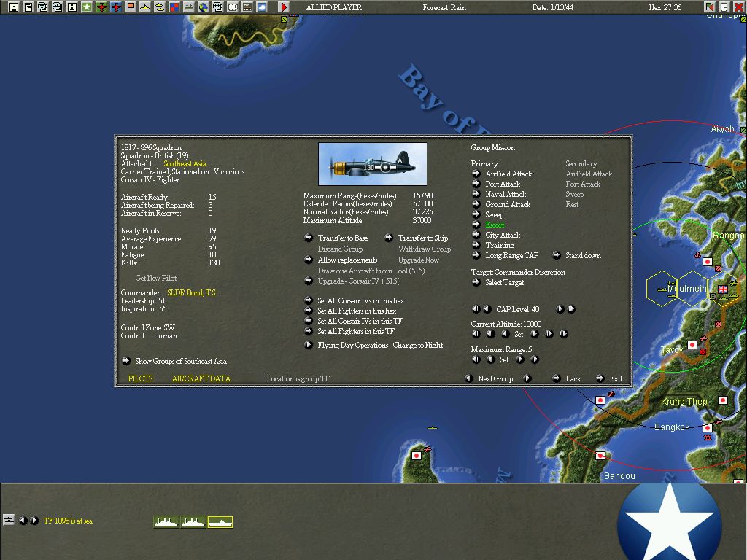Toggle Allow replacements option
Viewport: 747px width, 560px height.
[309, 259]
